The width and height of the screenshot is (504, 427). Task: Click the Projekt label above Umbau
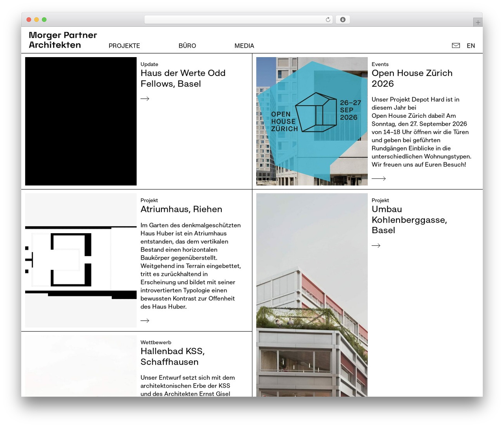point(380,201)
